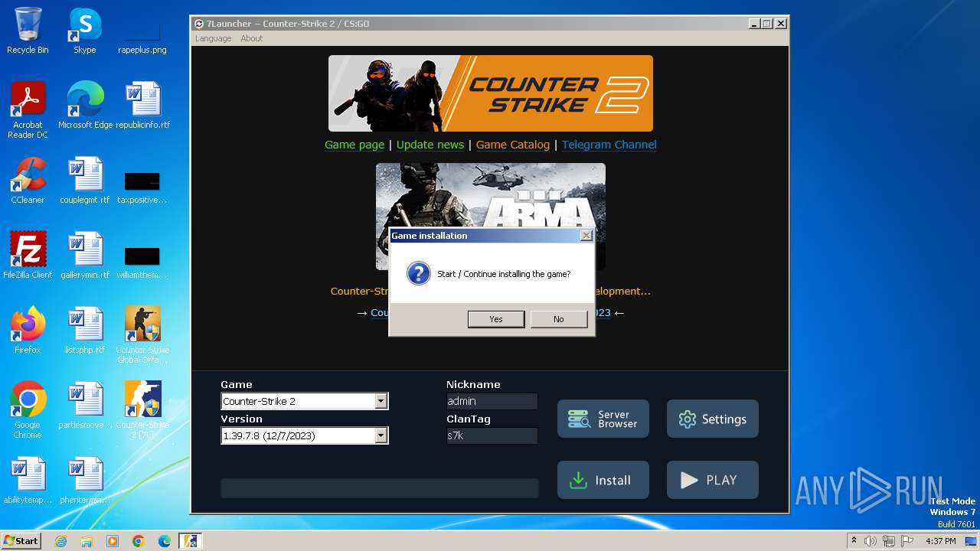Open media player from taskbar
This screenshot has width=980, height=551.
[x=113, y=541]
